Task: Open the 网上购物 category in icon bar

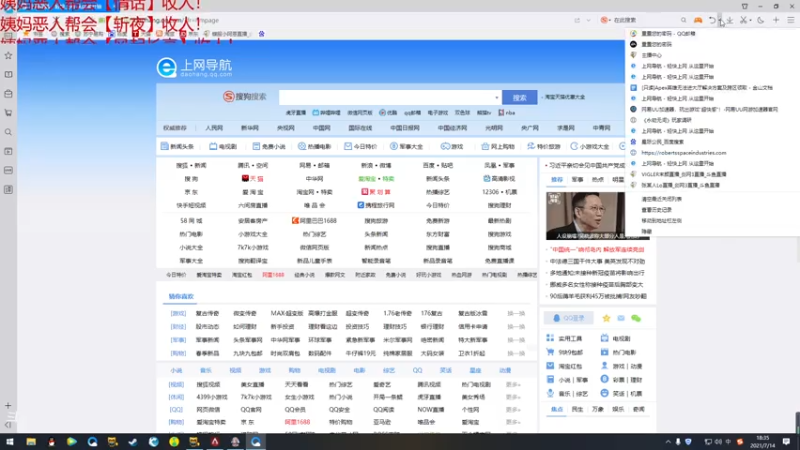Action: tap(498, 146)
